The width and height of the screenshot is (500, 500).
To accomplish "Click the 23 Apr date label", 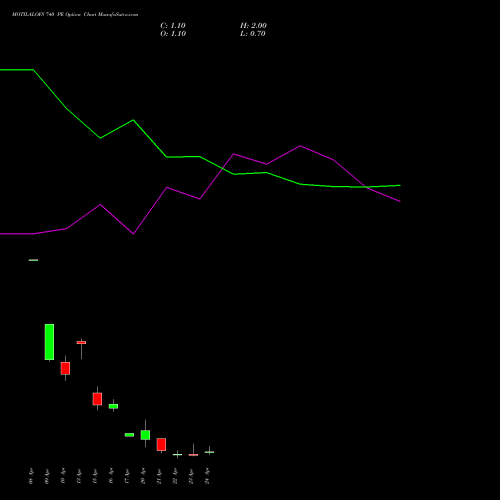I will 191,476.
